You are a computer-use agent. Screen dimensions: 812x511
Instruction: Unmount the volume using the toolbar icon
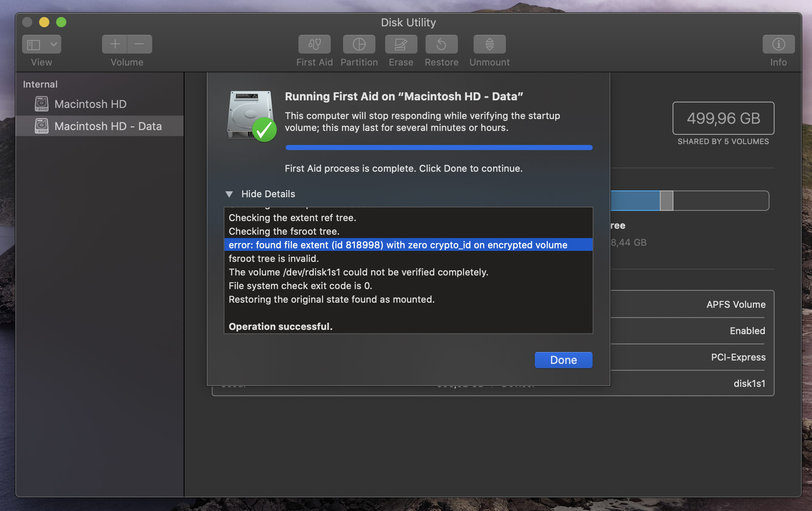click(488, 44)
